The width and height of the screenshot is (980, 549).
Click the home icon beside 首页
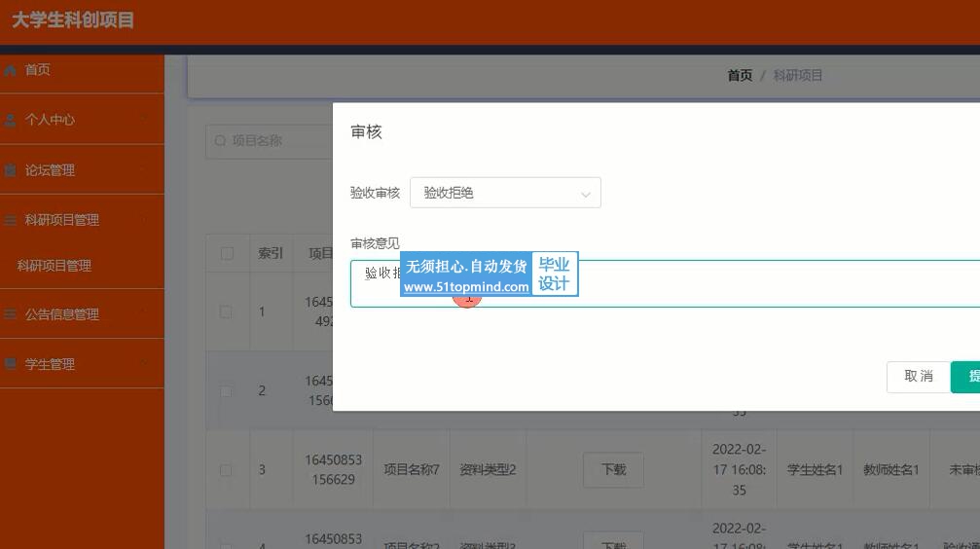tap(10, 70)
